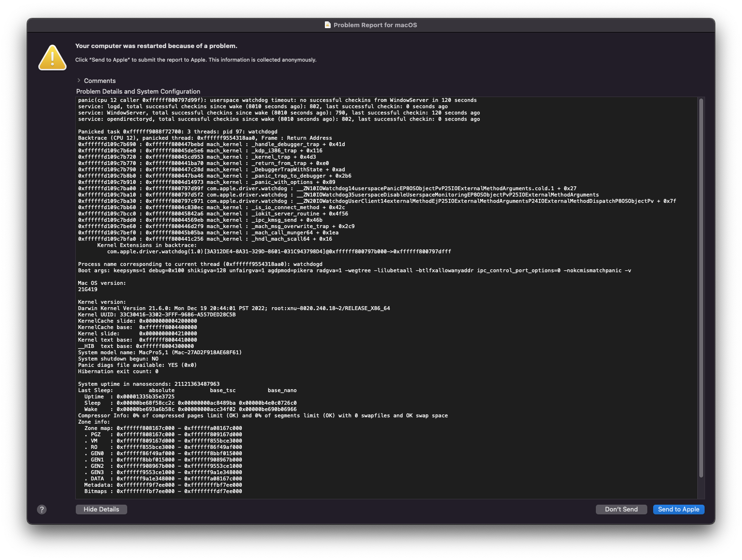
Task: Click the "Sleep : 0x00000be68f58cc2c" row
Action: [190, 403]
